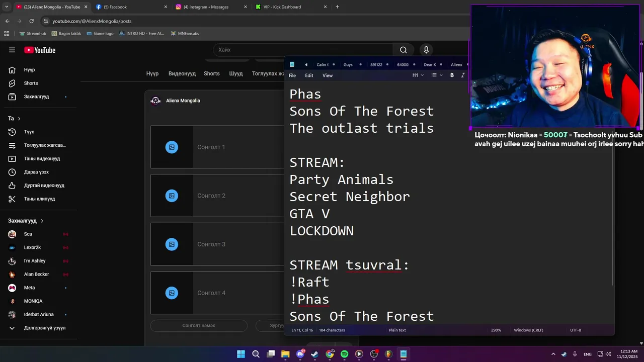
Task: Click the YouTube Хайх search field
Action: 303,50
